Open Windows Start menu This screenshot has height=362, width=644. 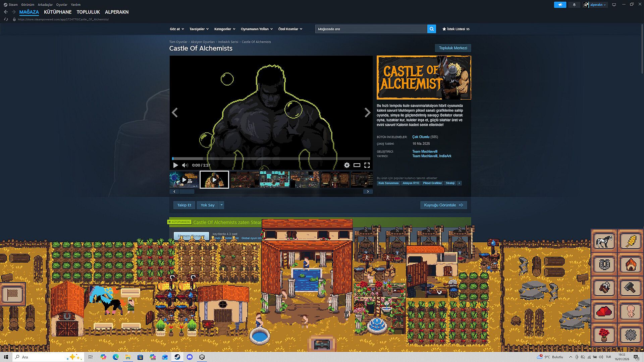click(x=6, y=357)
